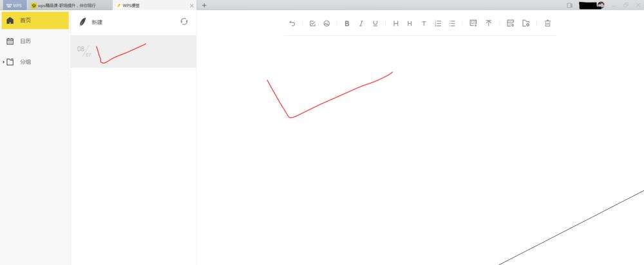Click the insert image icon
The width and height of the screenshot is (644, 265).
(x=473, y=23)
